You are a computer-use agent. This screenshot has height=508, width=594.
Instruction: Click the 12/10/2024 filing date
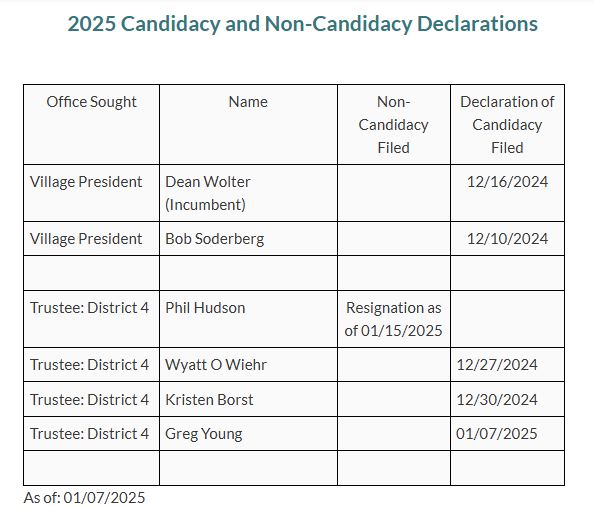pos(507,239)
